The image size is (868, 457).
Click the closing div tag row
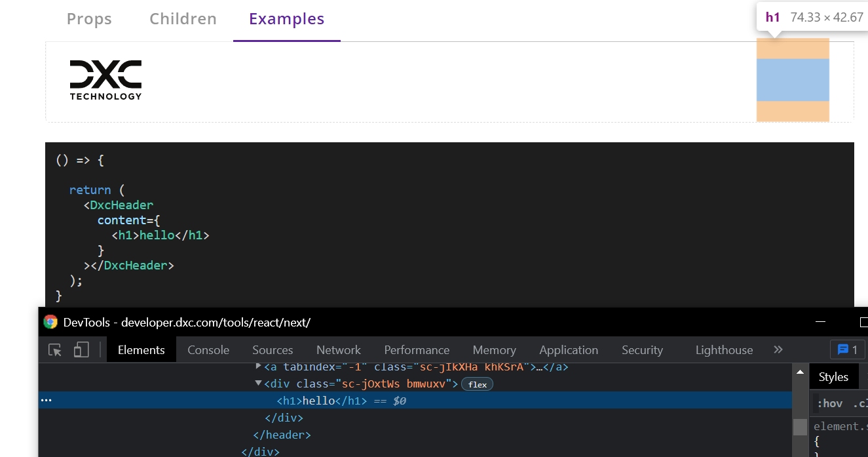point(284,418)
